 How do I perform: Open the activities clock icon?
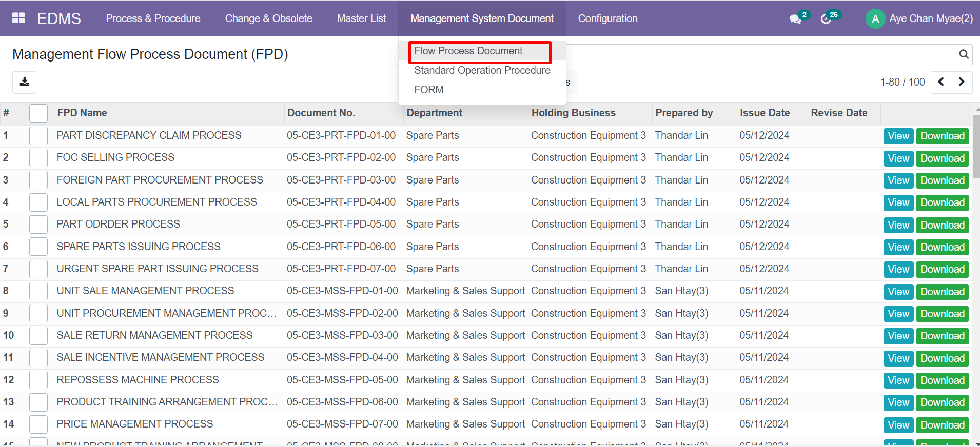(x=826, y=19)
